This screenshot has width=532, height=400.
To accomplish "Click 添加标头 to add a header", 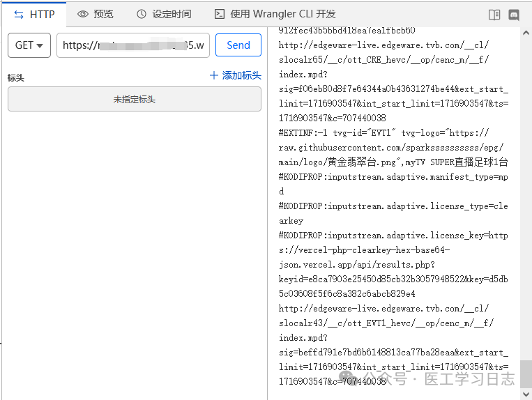I will [x=236, y=75].
